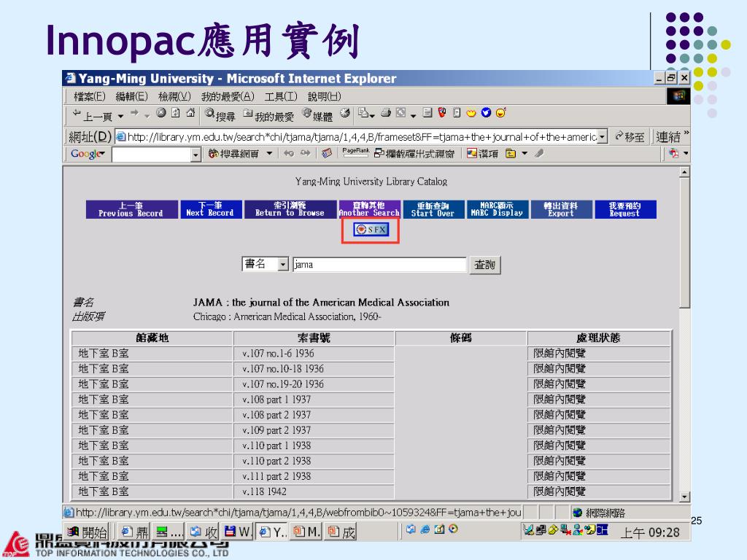The height and width of the screenshot is (560, 747).
Task: Open the 工具(T) menu
Action: pos(281,97)
